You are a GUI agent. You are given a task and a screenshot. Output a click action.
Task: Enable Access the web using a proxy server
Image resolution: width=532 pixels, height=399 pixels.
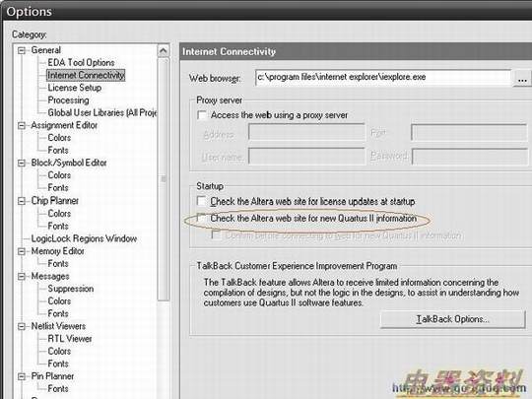coord(202,115)
